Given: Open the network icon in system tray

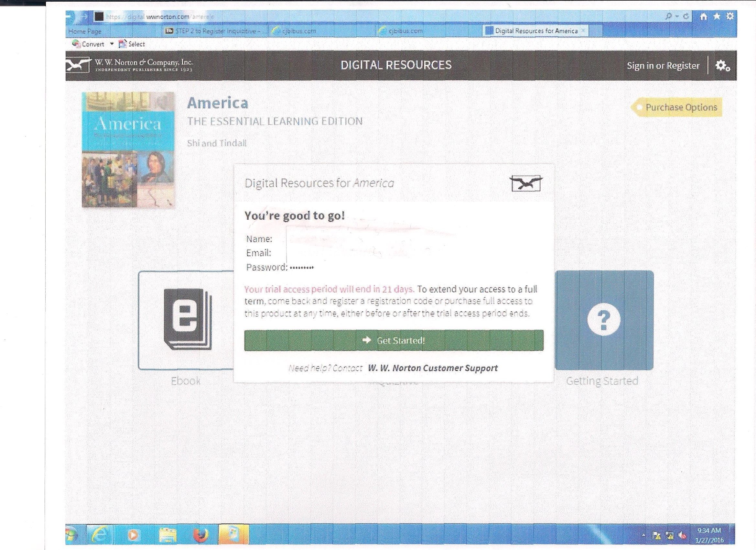Looking at the screenshot, I should (x=669, y=536).
